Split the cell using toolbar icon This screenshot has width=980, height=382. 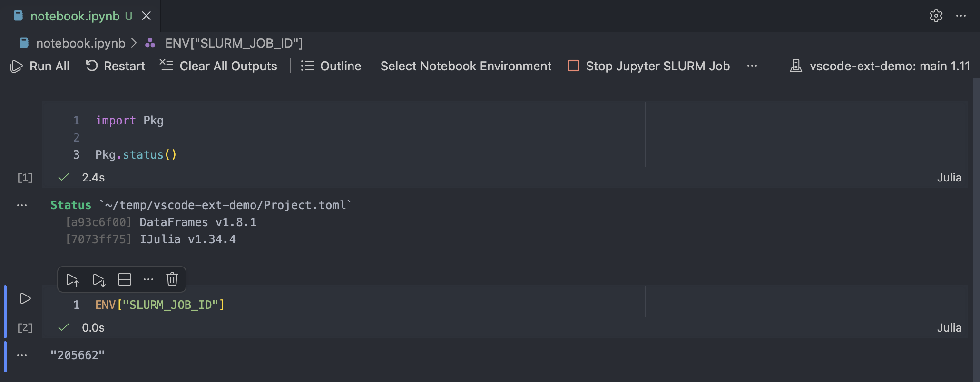click(x=125, y=280)
